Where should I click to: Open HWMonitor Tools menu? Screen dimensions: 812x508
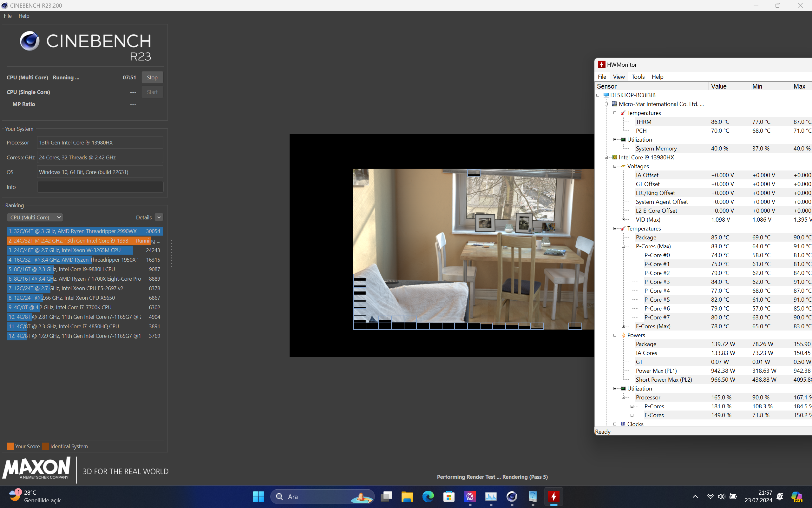coord(638,77)
